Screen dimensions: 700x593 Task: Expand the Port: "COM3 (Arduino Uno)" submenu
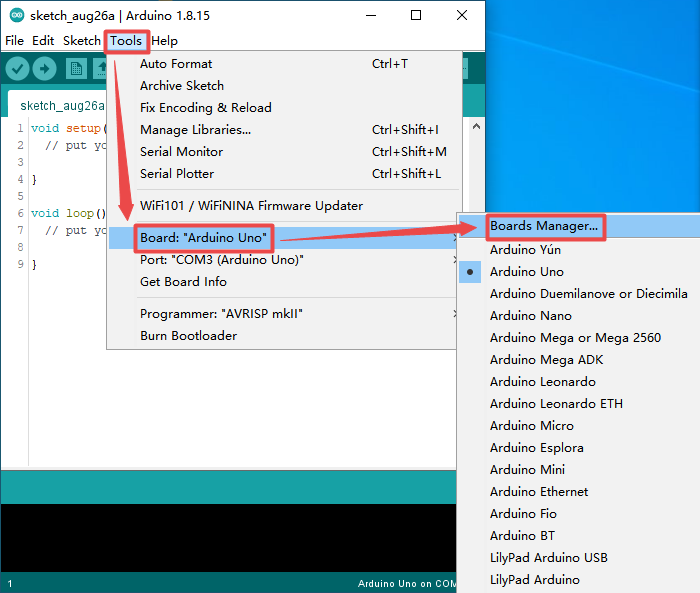(x=283, y=260)
